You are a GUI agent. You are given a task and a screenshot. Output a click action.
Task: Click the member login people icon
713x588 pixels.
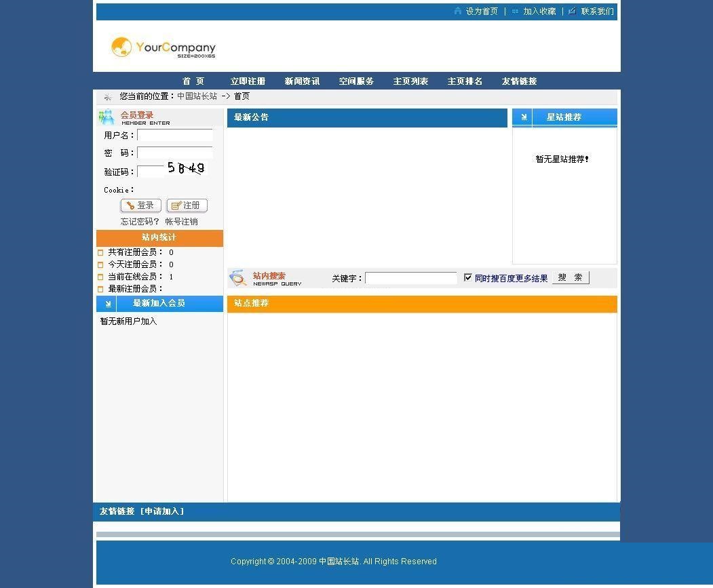(x=107, y=117)
